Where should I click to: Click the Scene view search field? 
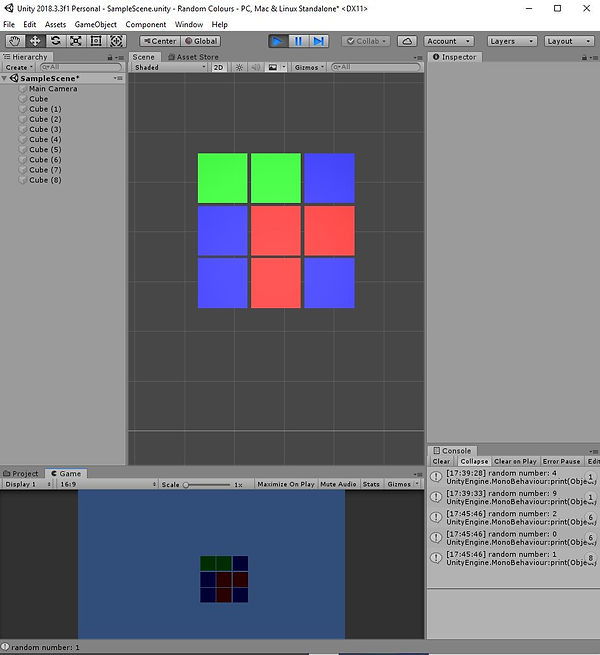coord(375,67)
